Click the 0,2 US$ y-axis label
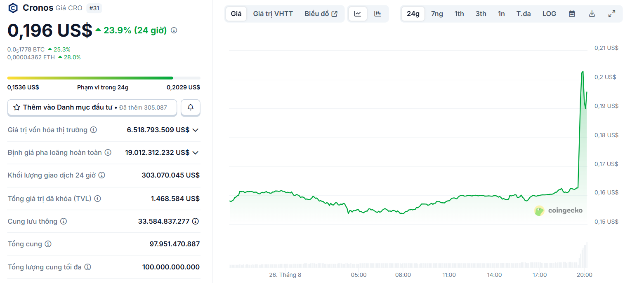 point(605,77)
